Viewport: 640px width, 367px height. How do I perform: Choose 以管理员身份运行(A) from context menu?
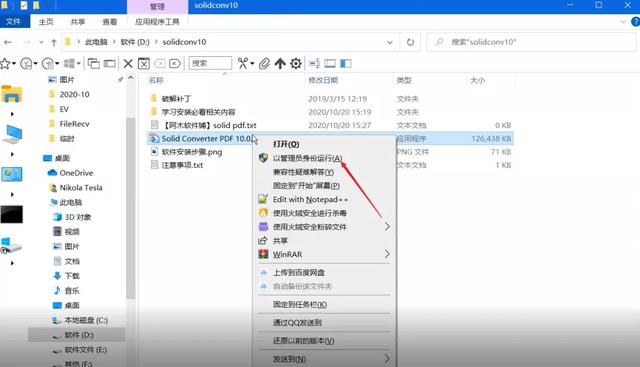point(308,158)
